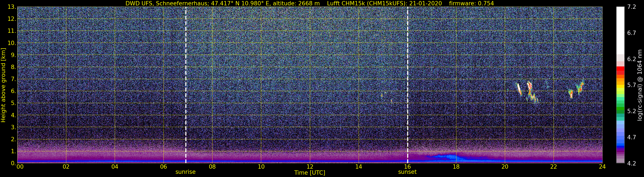
Task: Click the height tick label '5.'
Action: (x=13, y=103)
